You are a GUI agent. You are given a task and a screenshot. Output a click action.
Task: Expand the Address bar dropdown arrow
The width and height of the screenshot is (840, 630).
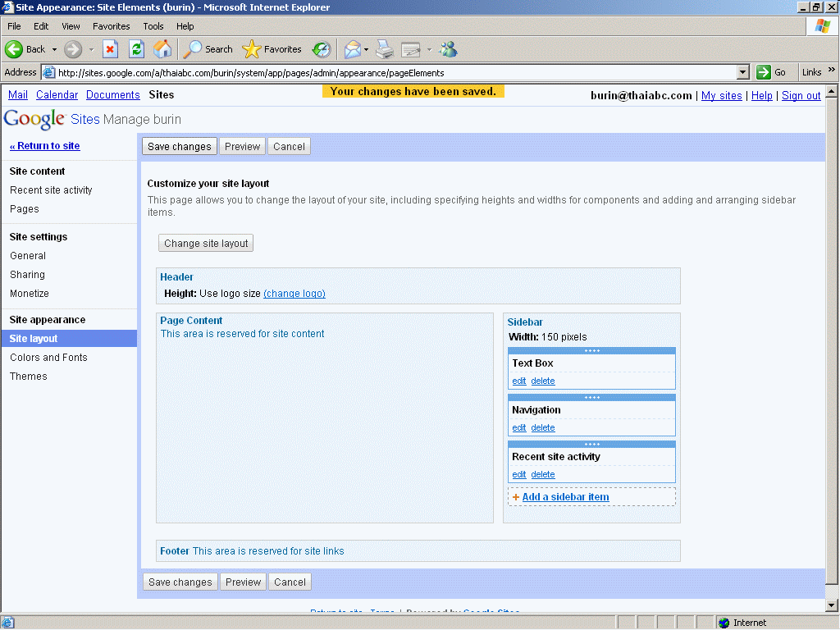pos(743,72)
